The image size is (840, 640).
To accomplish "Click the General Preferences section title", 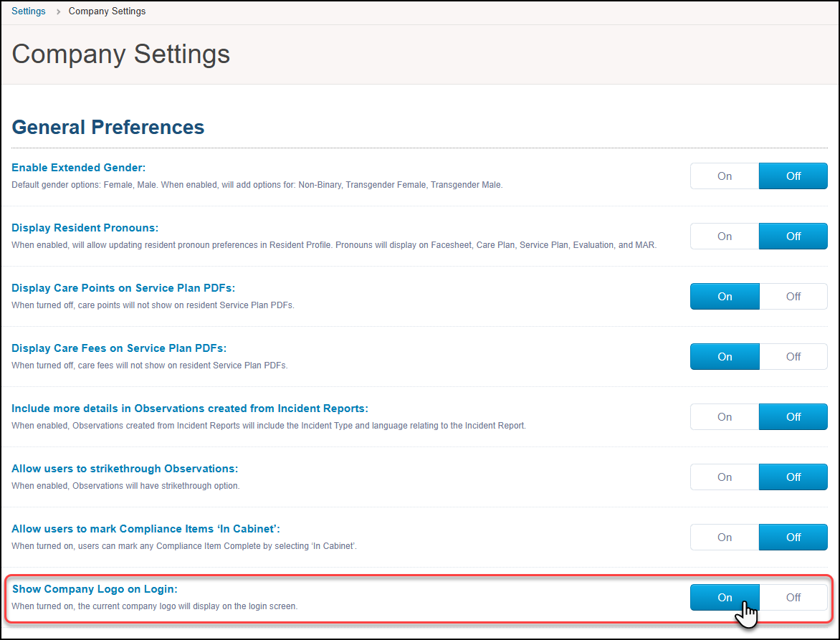I will [108, 127].
